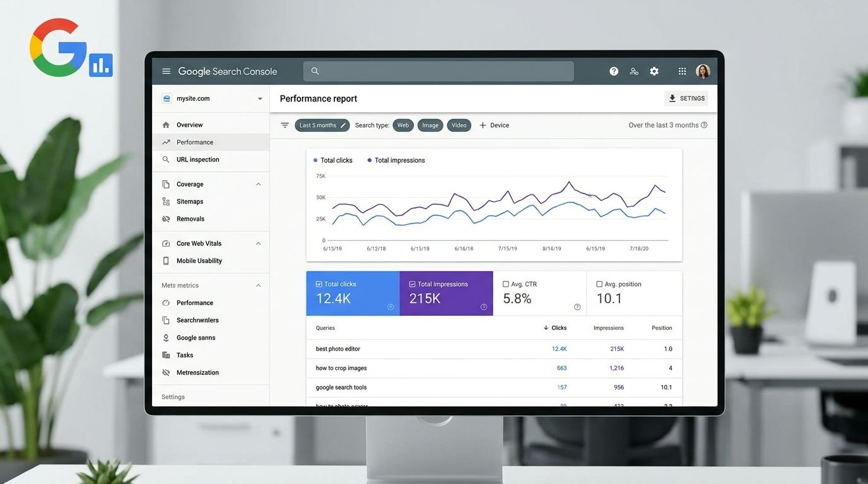
Task: Open the users management icon
Action: tap(634, 71)
